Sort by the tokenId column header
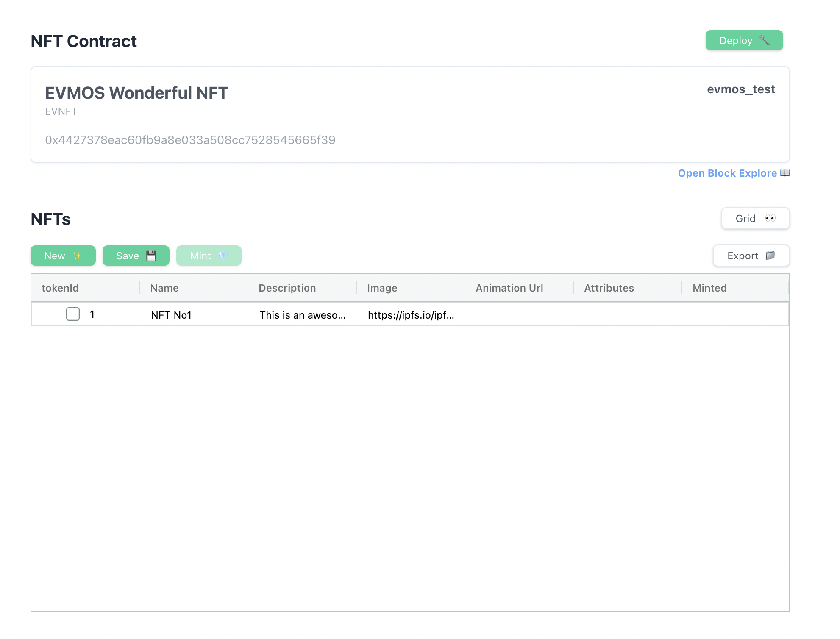Image resolution: width=840 pixels, height=639 pixels. tap(60, 288)
